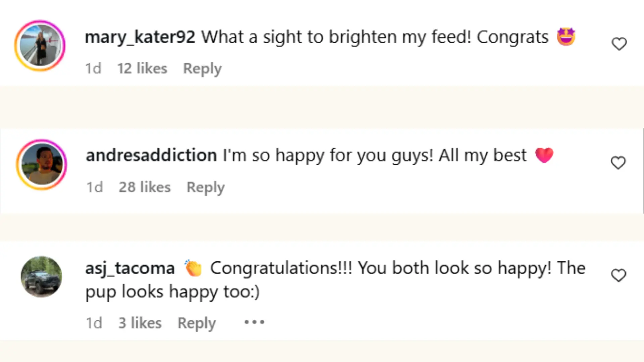The height and width of the screenshot is (362, 644).
Task: Open andresaddiction's profile picture
Action: (41, 165)
